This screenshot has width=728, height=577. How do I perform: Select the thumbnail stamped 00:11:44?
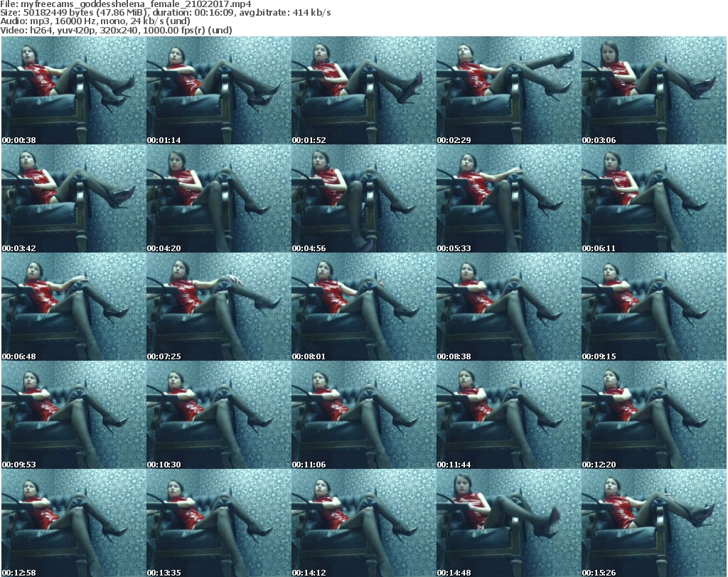(508, 415)
